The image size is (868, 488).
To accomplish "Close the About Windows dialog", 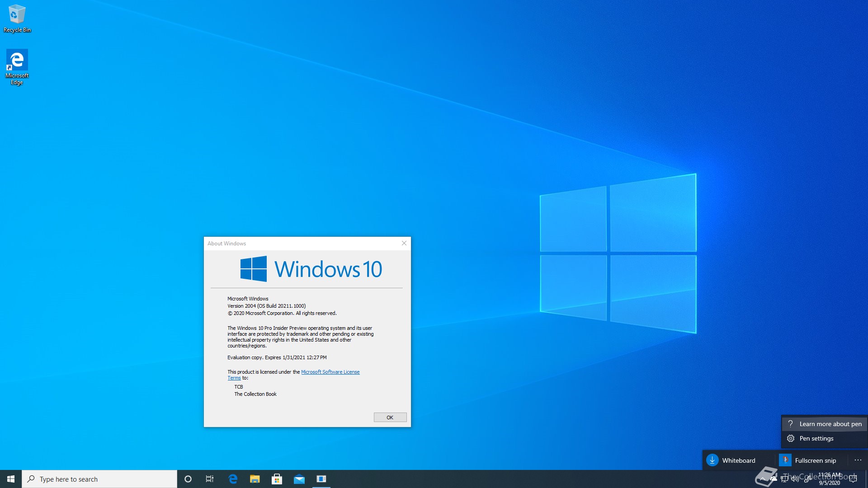I will tap(404, 243).
